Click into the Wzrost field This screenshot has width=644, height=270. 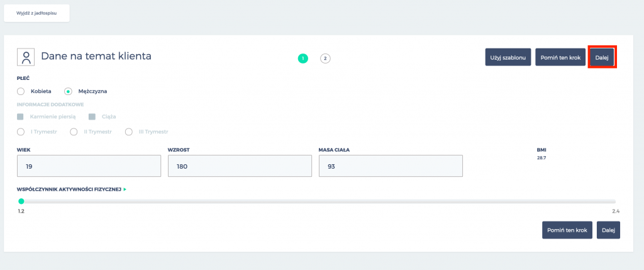click(240, 166)
